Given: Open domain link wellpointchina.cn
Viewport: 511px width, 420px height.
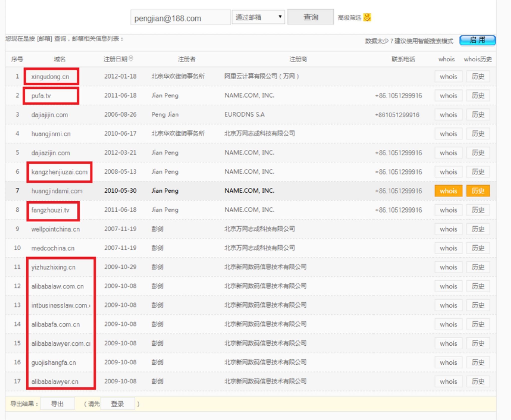Looking at the screenshot, I should pyautogui.click(x=55, y=229).
